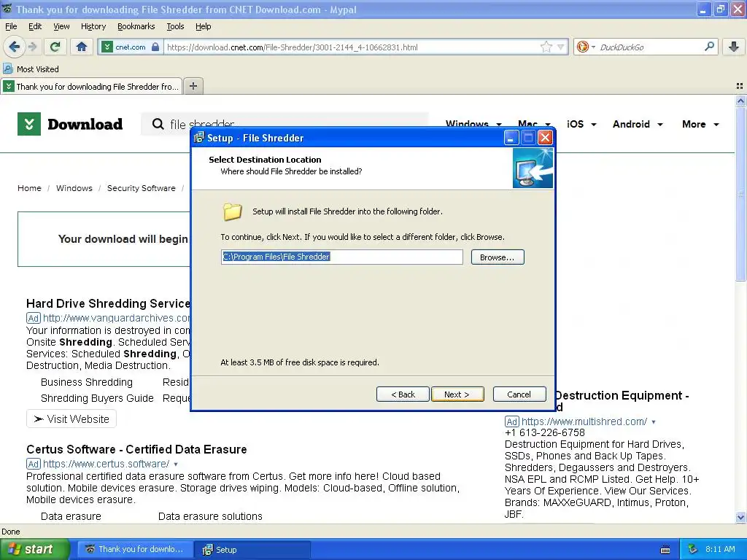Click the magnifier icon in the site search
Screen dimensions: 747x560
point(158,124)
